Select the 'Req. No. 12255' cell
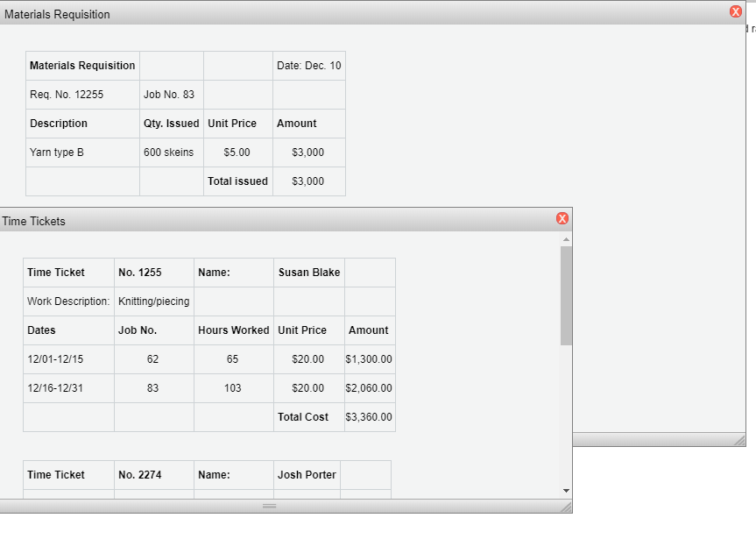756x539 pixels. click(x=82, y=95)
